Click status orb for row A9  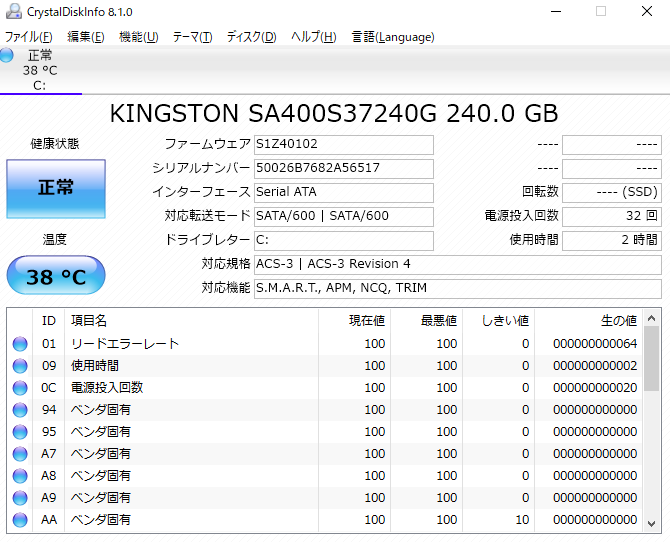pos(20,498)
